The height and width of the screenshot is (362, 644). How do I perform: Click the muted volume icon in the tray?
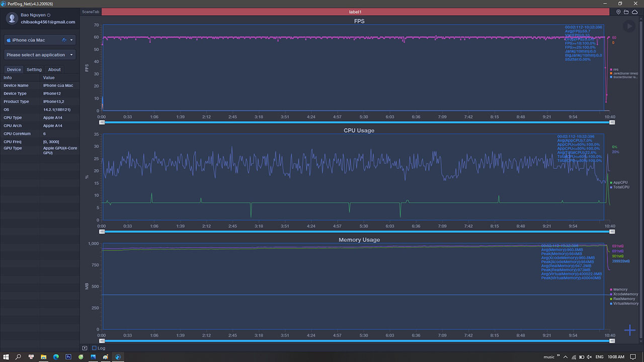[x=590, y=356]
